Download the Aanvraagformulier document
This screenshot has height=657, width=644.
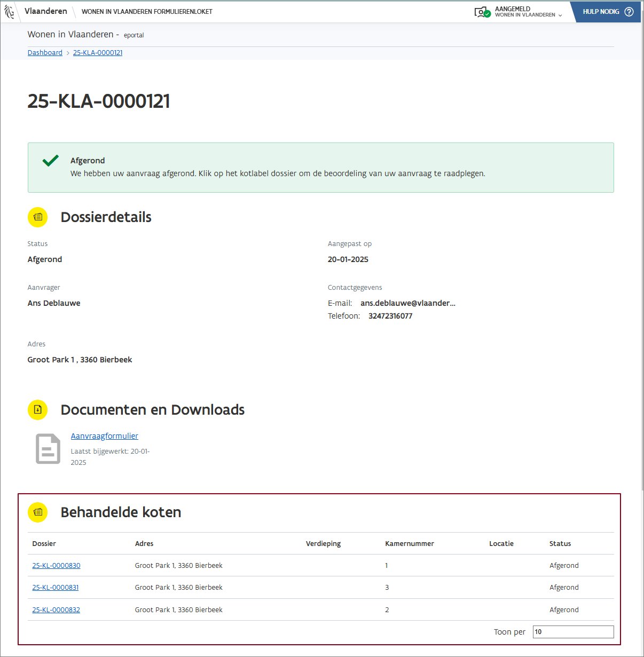pyautogui.click(x=105, y=436)
